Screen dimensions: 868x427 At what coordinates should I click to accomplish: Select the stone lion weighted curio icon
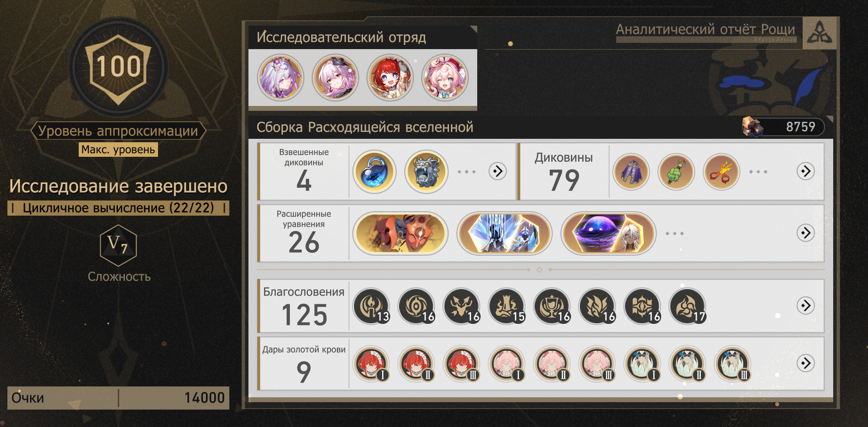pyautogui.click(x=426, y=171)
